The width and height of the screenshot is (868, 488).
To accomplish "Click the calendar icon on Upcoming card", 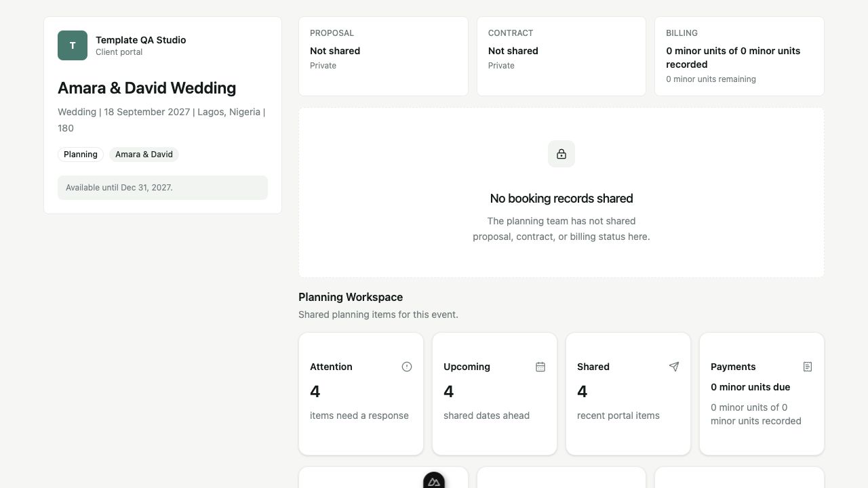I will click(540, 367).
